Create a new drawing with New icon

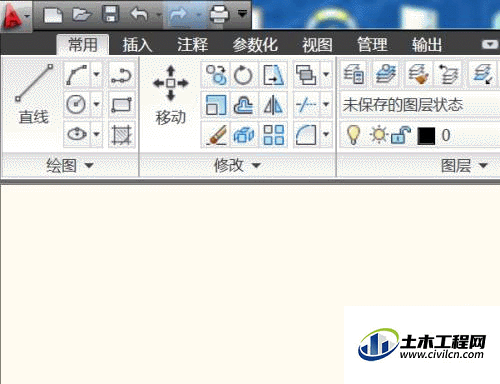(x=53, y=15)
